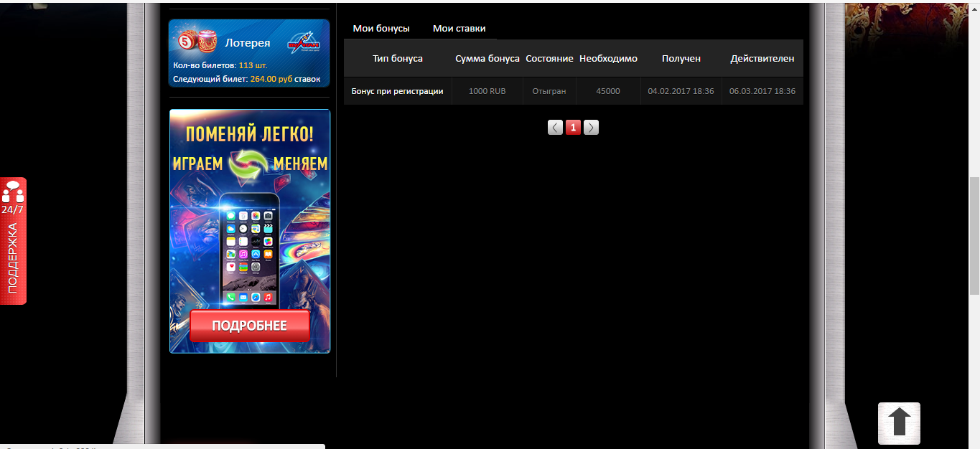
Task: Click the Сумма бонуса column header
Action: coord(487,59)
